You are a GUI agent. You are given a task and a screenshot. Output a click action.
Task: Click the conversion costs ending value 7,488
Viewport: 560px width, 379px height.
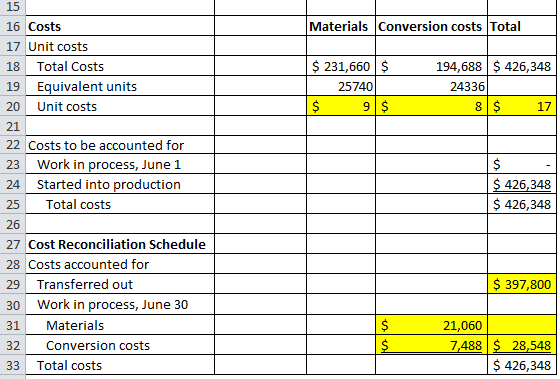[431, 345]
